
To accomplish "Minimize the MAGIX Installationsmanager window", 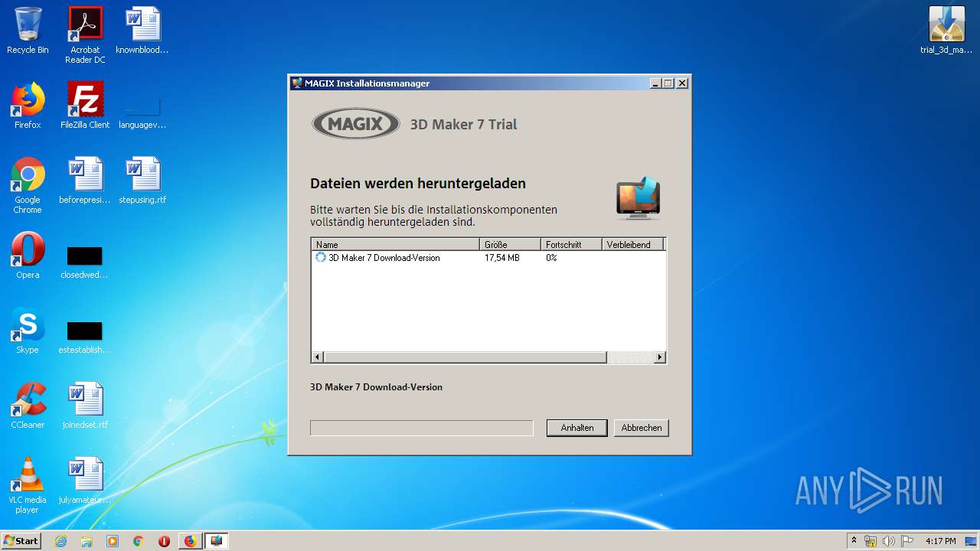I will (x=655, y=83).
